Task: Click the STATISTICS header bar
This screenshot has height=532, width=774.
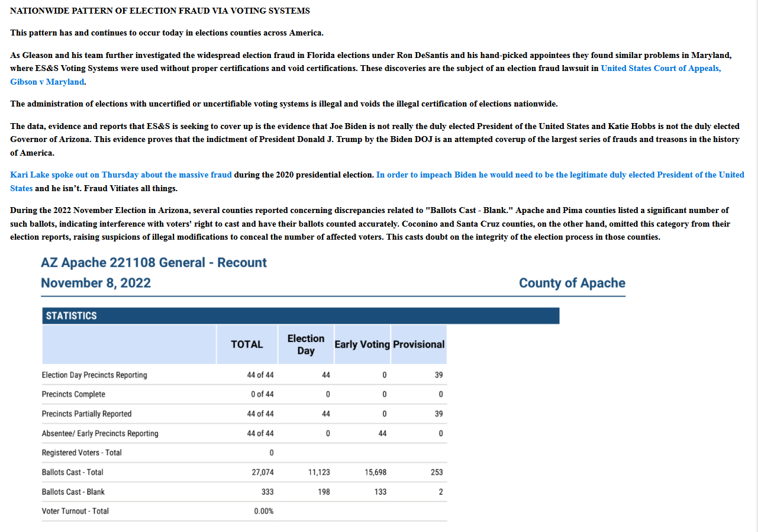Action: click(x=301, y=315)
